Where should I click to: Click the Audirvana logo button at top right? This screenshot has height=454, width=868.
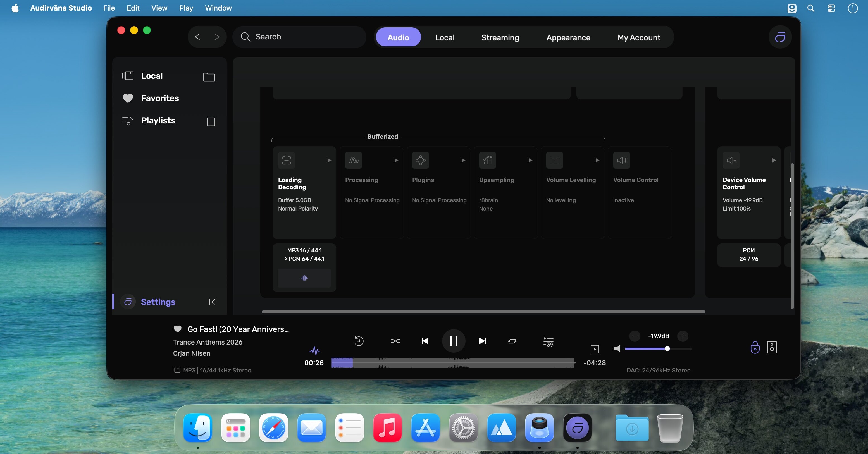click(780, 37)
